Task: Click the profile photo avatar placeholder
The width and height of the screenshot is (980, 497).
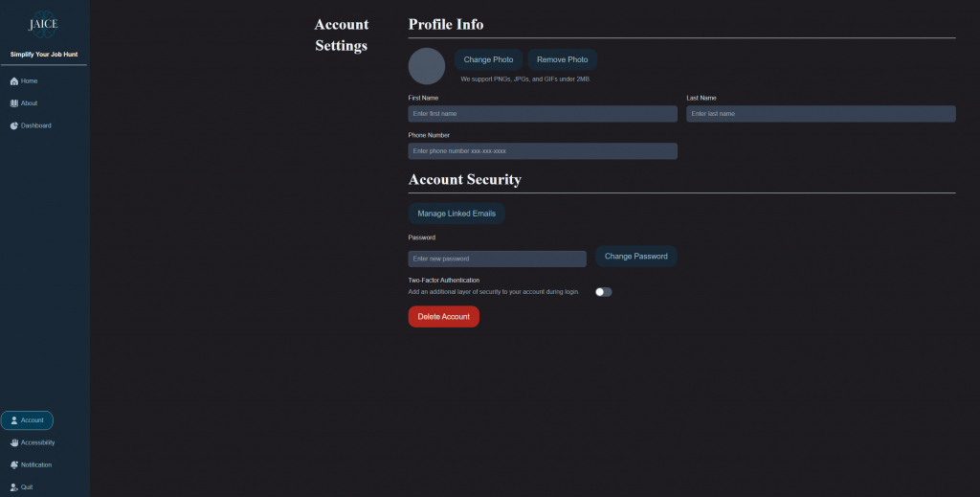Action: (427, 66)
